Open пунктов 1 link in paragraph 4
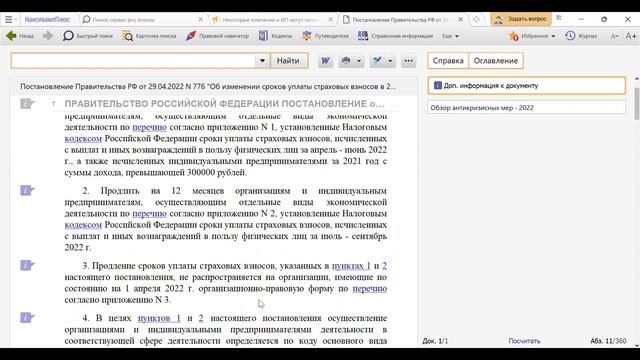The image size is (640, 360). click(159, 318)
